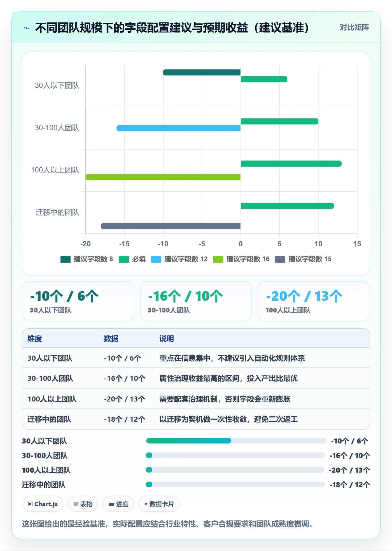Click the 数据 column header
This screenshot has width=392, height=551.
(x=111, y=338)
